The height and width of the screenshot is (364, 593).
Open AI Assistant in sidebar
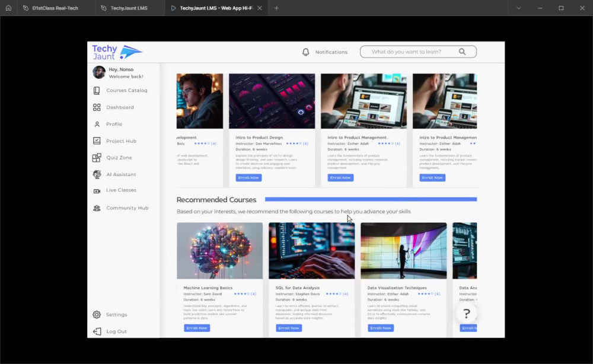121,174
